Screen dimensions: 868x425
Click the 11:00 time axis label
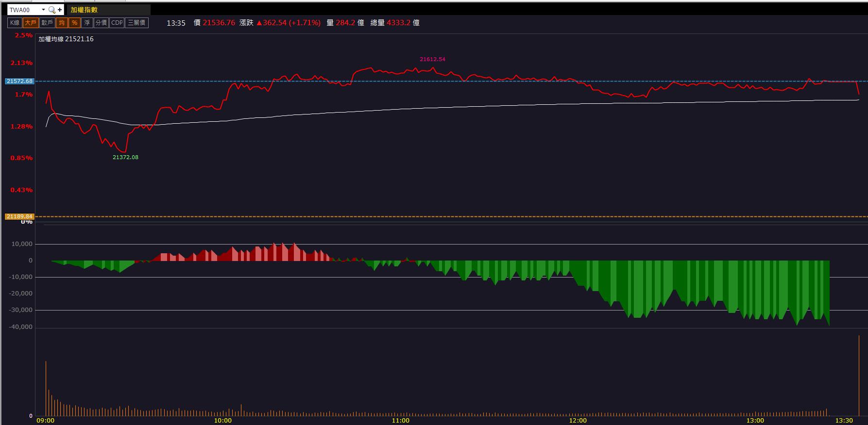click(x=401, y=421)
